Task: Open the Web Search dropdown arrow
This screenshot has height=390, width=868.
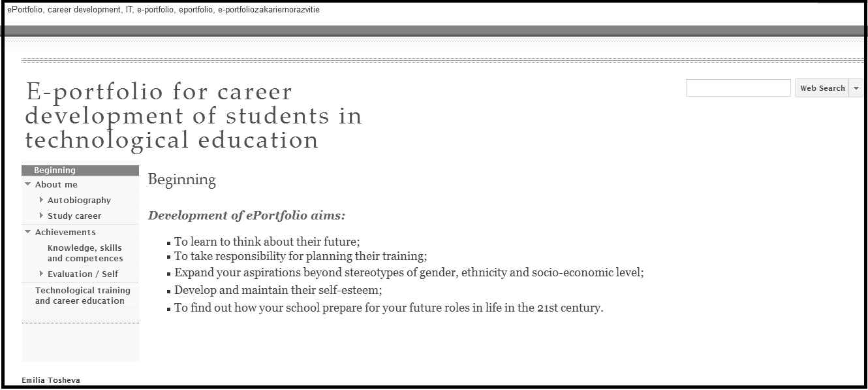Action: [856, 88]
